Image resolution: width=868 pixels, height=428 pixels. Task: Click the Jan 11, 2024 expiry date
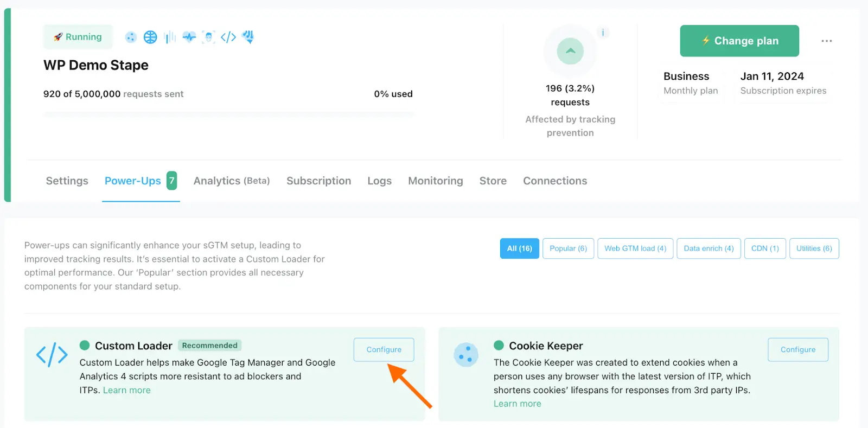tap(772, 76)
